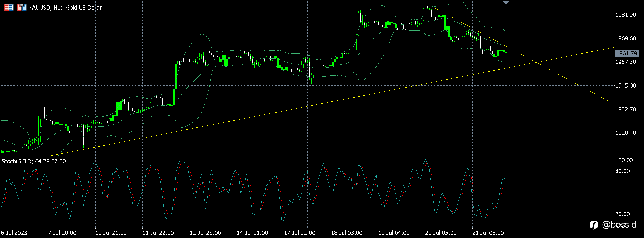Click the 12 Jul 23:00 time label
The image size is (644, 238).
205,233
